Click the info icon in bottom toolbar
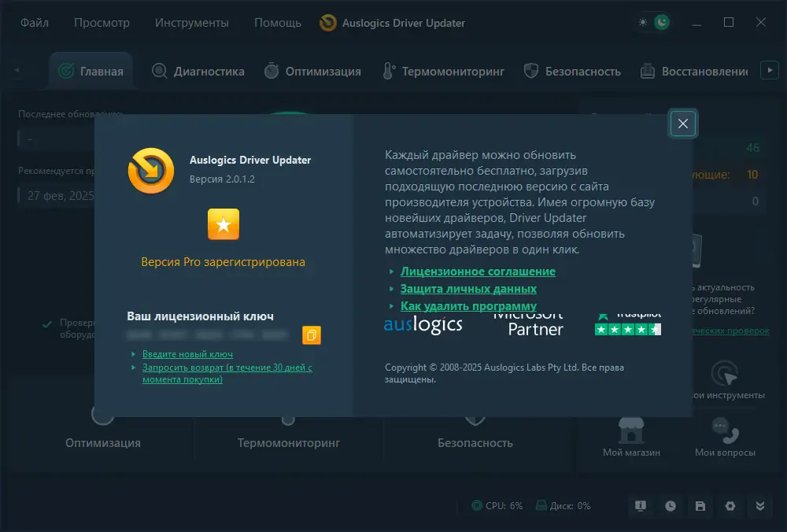 click(x=641, y=506)
